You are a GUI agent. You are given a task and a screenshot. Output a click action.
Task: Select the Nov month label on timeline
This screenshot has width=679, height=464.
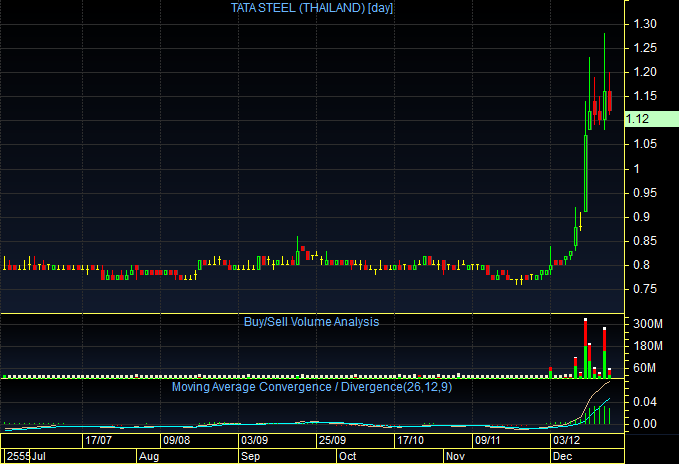tap(455, 456)
